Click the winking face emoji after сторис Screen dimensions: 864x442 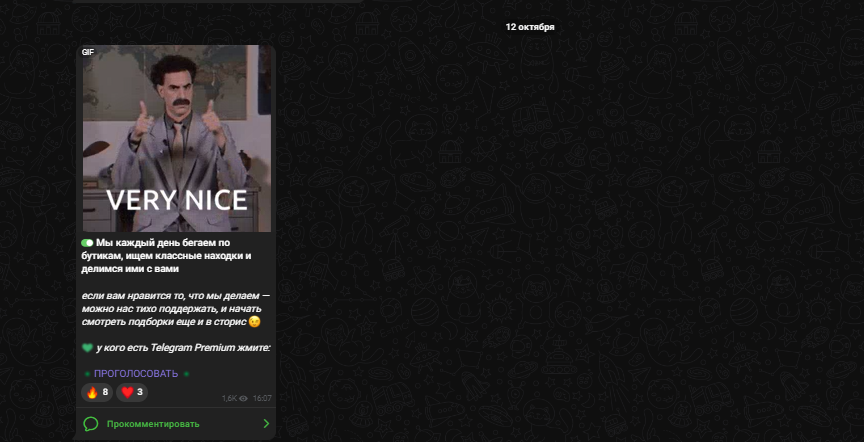click(254, 322)
